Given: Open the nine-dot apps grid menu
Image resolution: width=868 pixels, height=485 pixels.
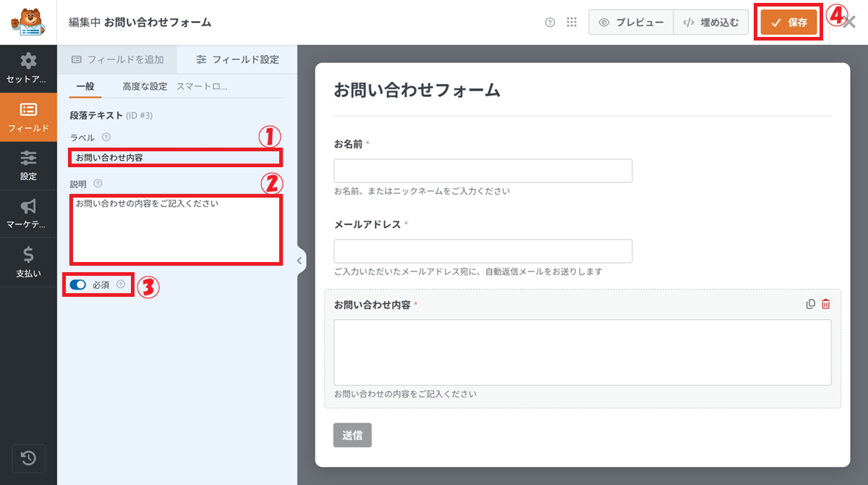Looking at the screenshot, I should tap(571, 22).
